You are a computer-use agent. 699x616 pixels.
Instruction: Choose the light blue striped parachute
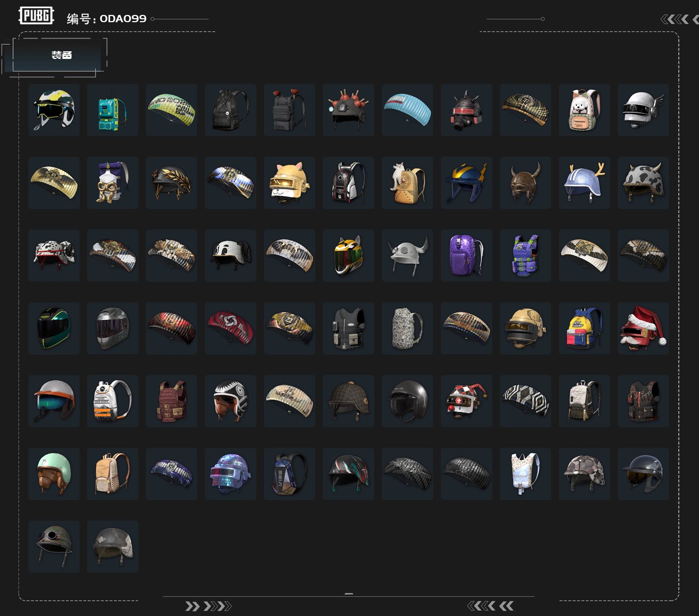tap(407, 110)
